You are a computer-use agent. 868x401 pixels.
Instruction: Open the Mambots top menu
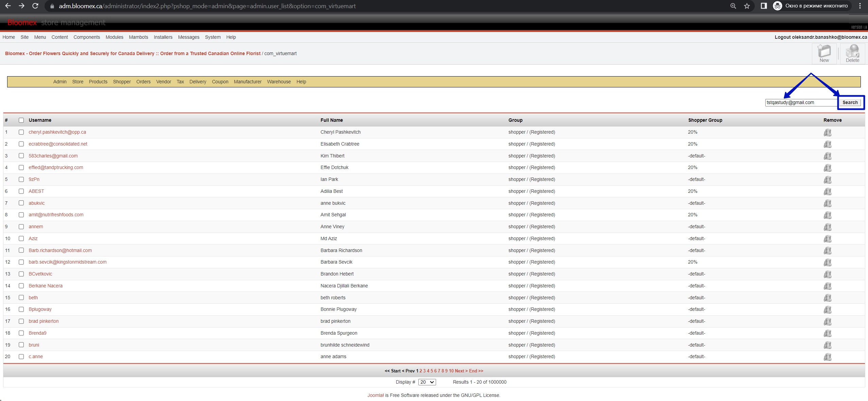(138, 37)
